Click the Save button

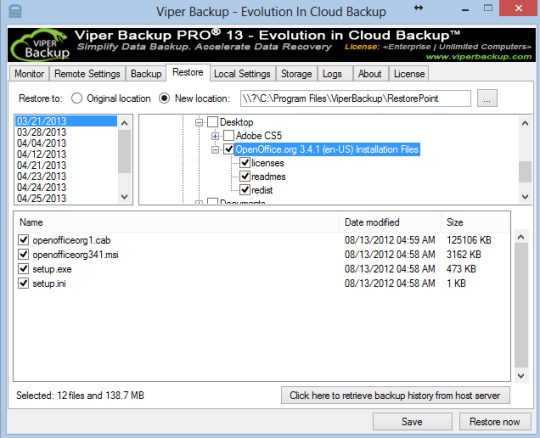pyautogui.click(x=412, y=421)
